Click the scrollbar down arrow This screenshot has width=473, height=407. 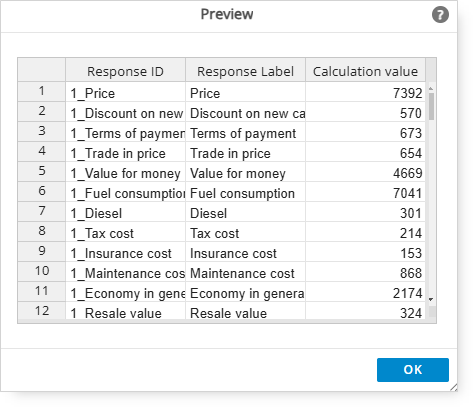[x=431, y=299]
